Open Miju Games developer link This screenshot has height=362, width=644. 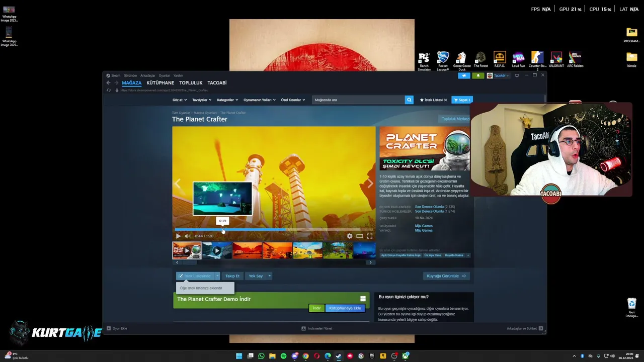coord(424,226)
